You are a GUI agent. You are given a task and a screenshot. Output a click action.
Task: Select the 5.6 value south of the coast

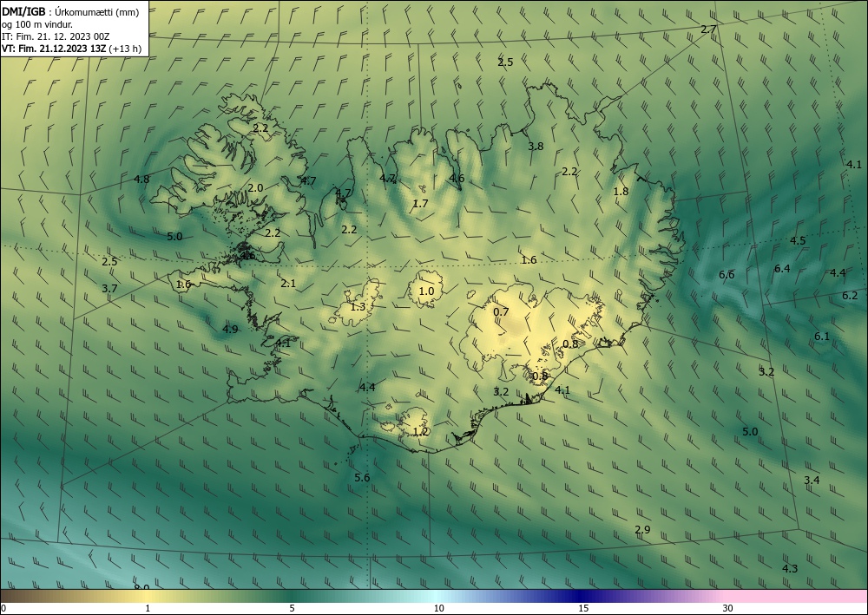pos(362,478)
